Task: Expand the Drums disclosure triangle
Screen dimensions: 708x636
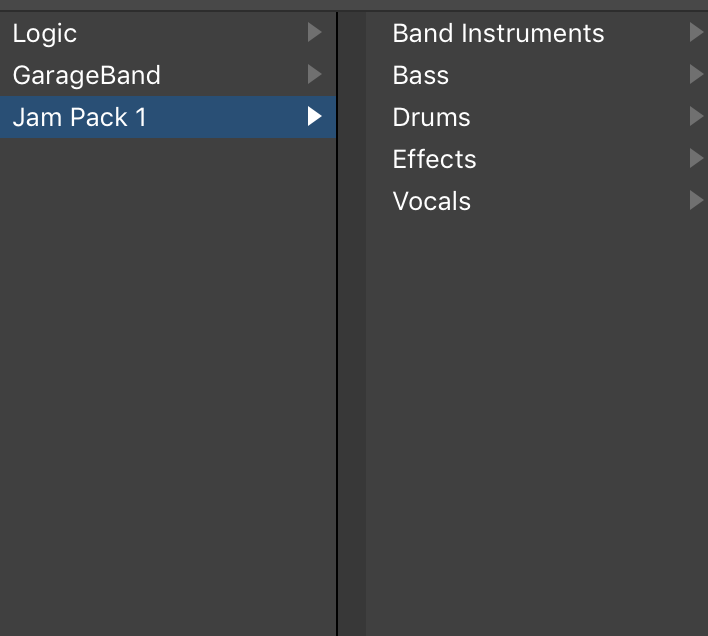Action: click(x=696, y=117)
